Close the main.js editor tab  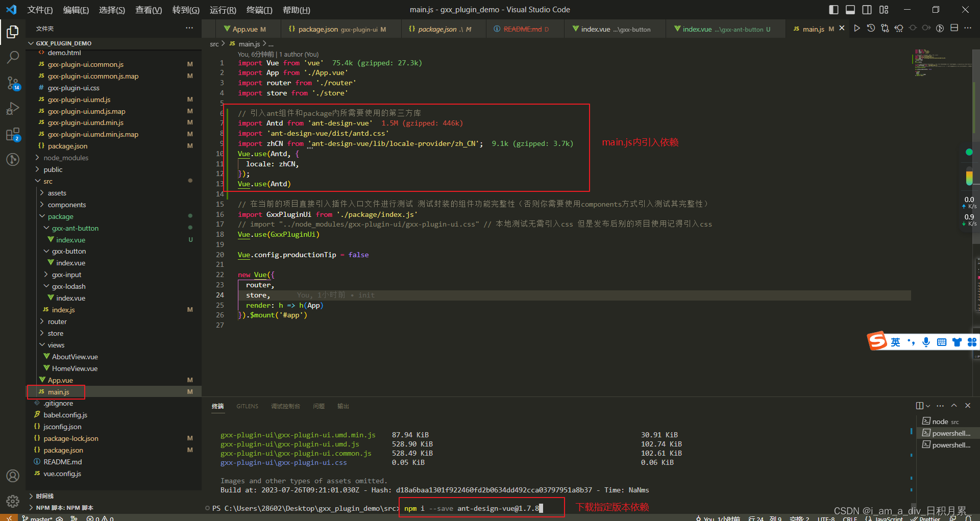coord(842,29)
